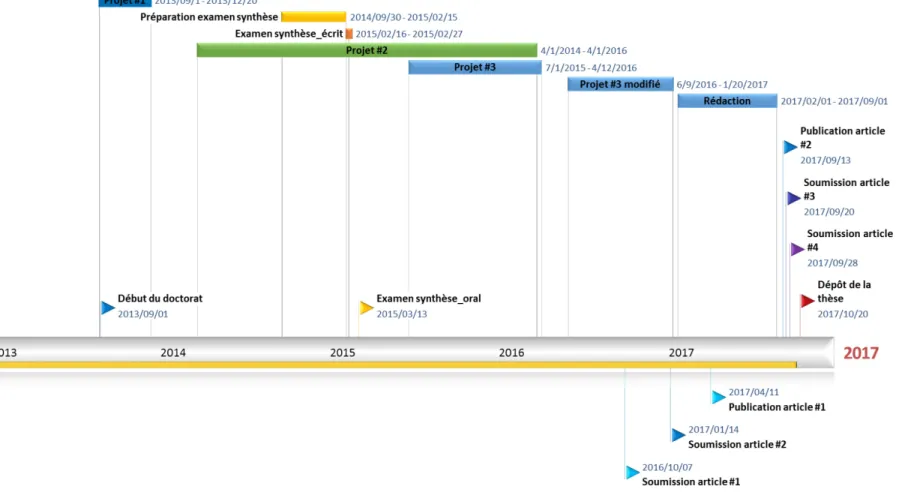Viewport: 902px width, 495px height.
Task: Select the small orange Examen synthèse_écrit bar
Action: pyautogui.click(x=349, y=34)
